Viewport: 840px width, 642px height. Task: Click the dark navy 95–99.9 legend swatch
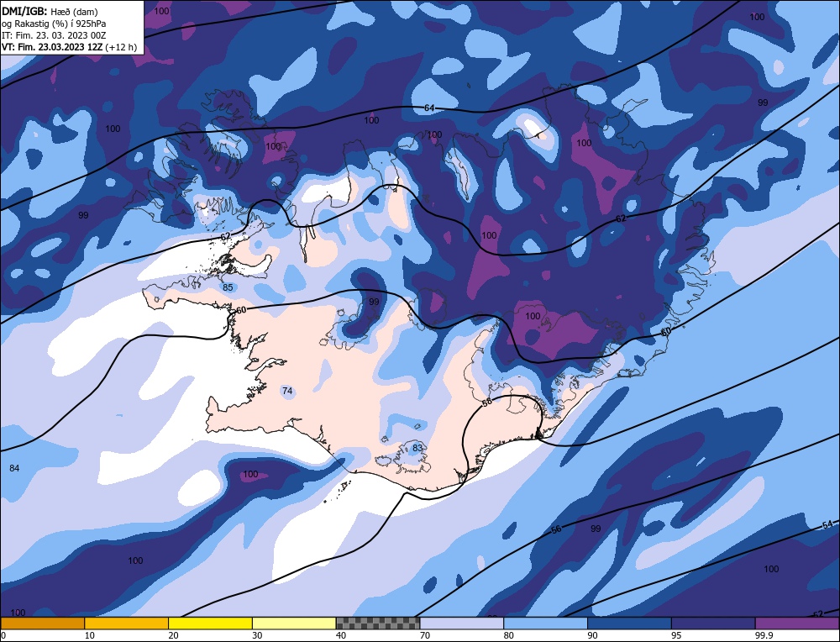[713, 623]
